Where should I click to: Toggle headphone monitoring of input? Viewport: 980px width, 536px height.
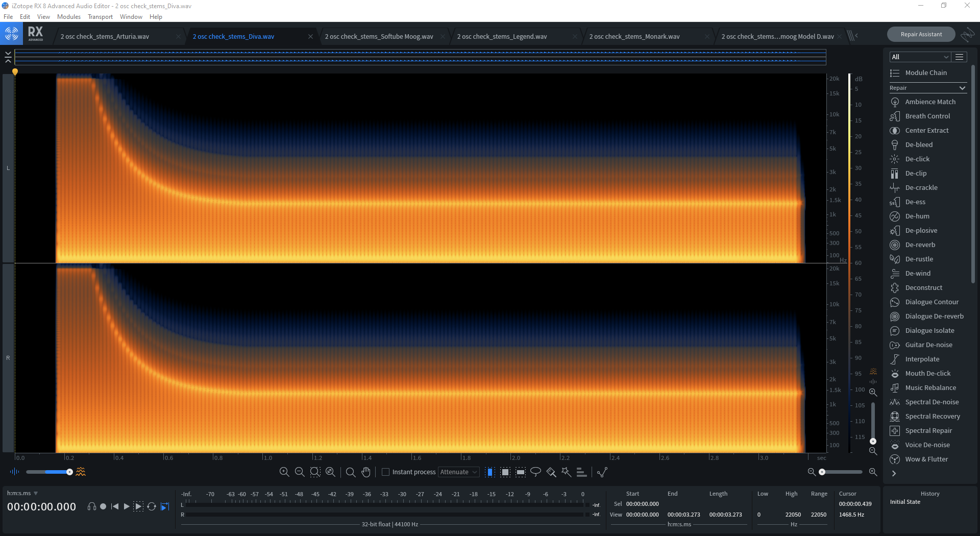point(91,506)
